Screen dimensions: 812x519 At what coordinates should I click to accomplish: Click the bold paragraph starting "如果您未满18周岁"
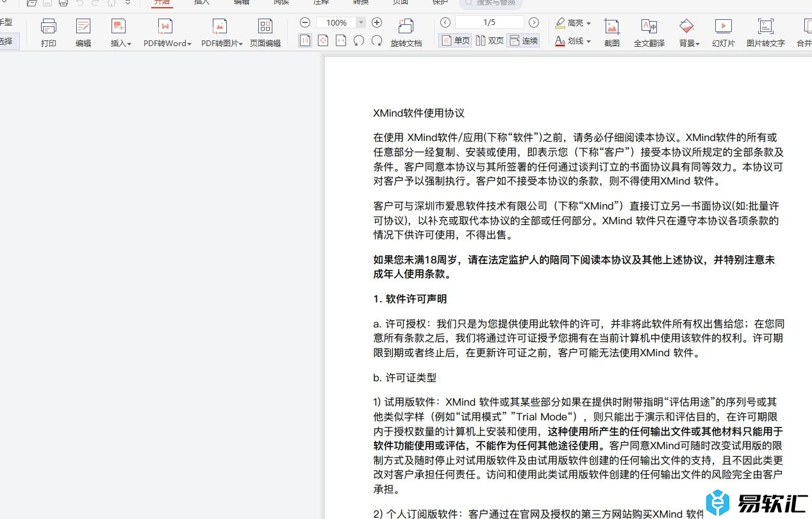(x=574, y=267)
